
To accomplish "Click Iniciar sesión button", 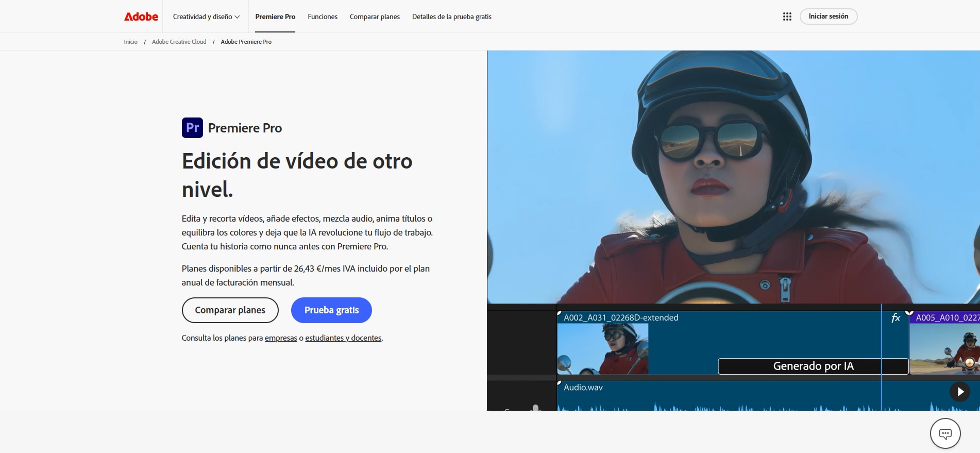I will (x=829, y=16).
